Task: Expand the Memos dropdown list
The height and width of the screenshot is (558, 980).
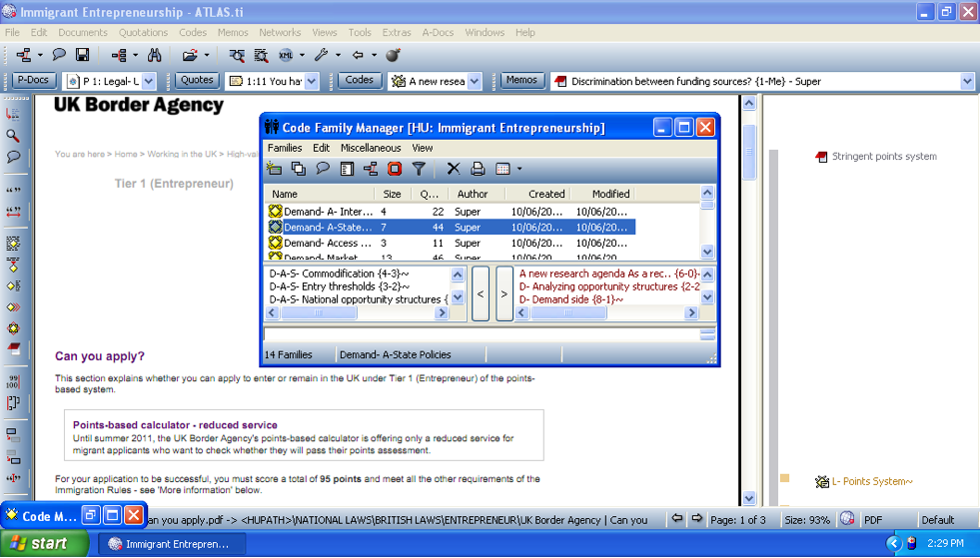Action: (967, 81)
